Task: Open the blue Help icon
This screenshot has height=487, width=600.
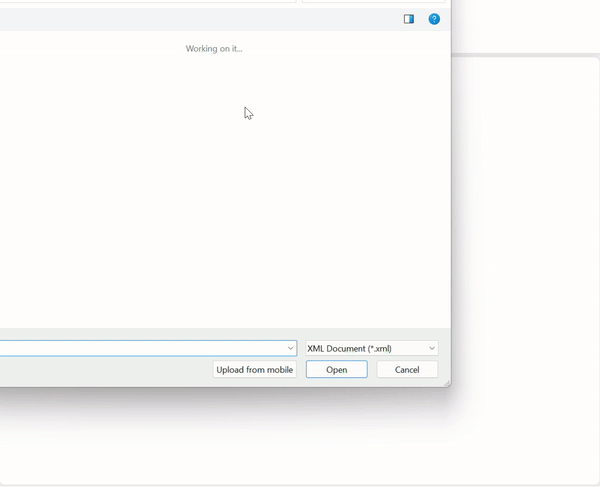Action: (434, 19)
